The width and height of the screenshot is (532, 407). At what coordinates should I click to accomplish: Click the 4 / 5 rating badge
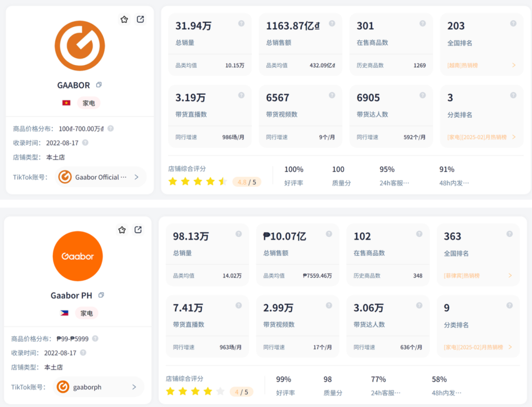click(241, 392)
